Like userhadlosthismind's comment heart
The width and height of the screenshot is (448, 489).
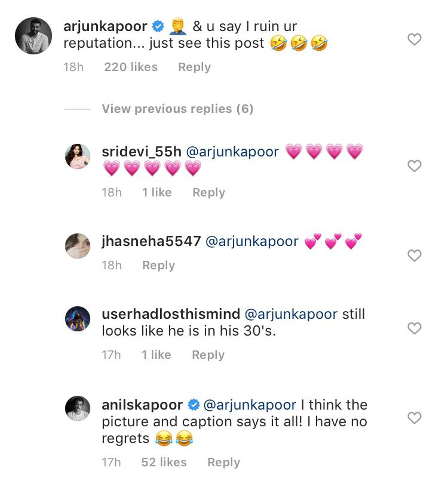[415, 328]
